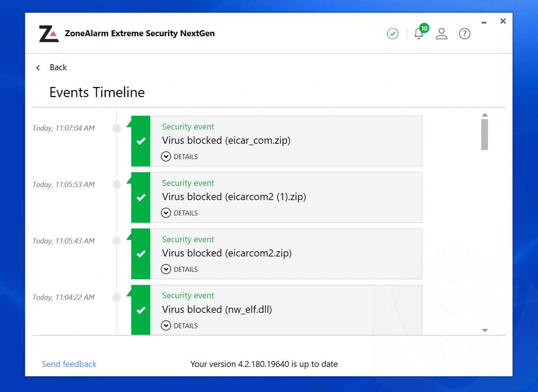
Task: Click green check icon for eicar_com.zip event
Action: click(x=141, y=141)
